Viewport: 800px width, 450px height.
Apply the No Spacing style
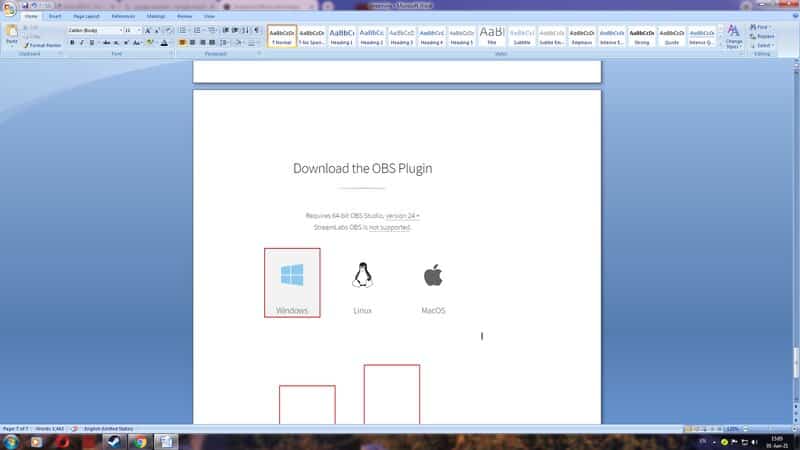pyautogui.click(x=311, y=36)
